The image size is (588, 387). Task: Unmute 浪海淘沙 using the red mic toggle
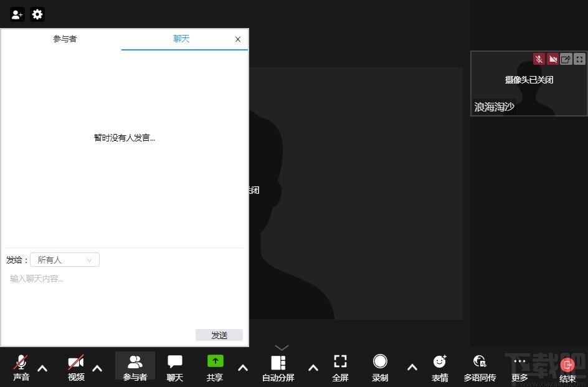[x=538, y=59]
